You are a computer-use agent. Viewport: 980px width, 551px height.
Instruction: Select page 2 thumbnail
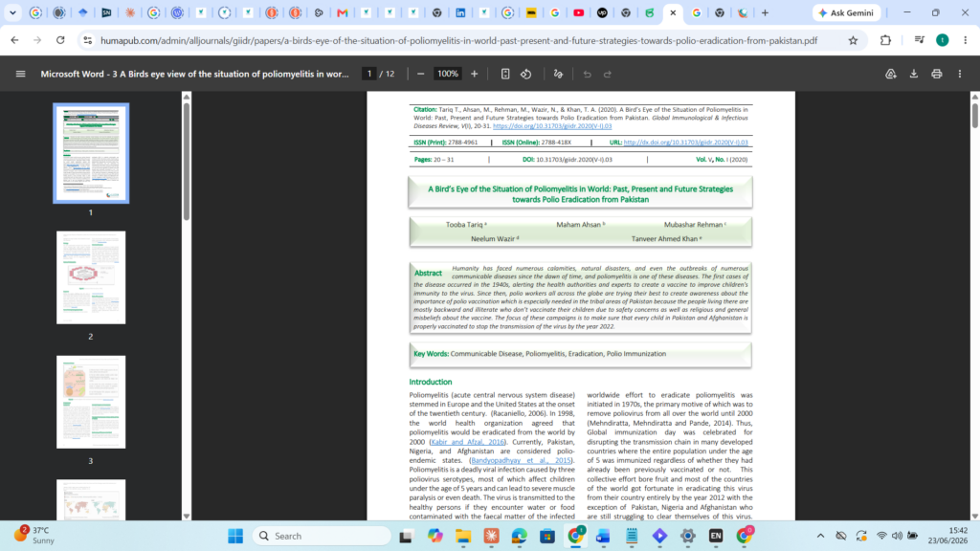coord(91,277)
